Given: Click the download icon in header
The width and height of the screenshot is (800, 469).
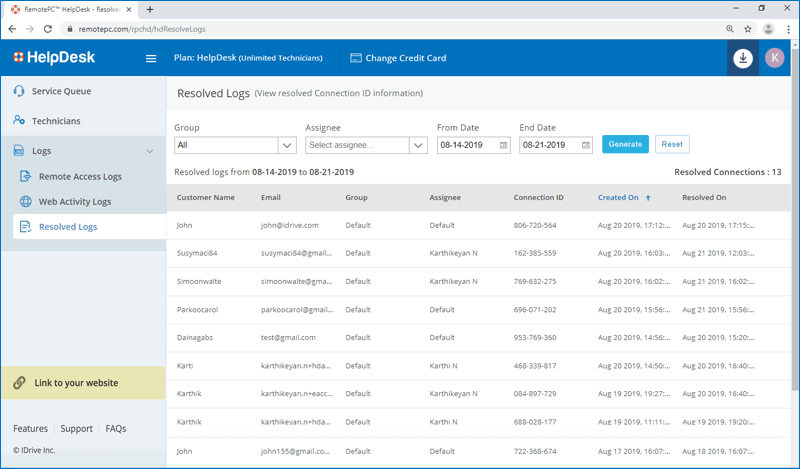Looking at the screenshot, I should (742, 59).
